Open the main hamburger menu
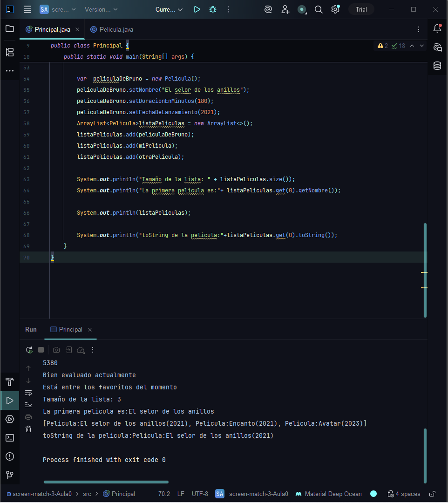Viewport: 448px width, 503px height. click(27, 10)
